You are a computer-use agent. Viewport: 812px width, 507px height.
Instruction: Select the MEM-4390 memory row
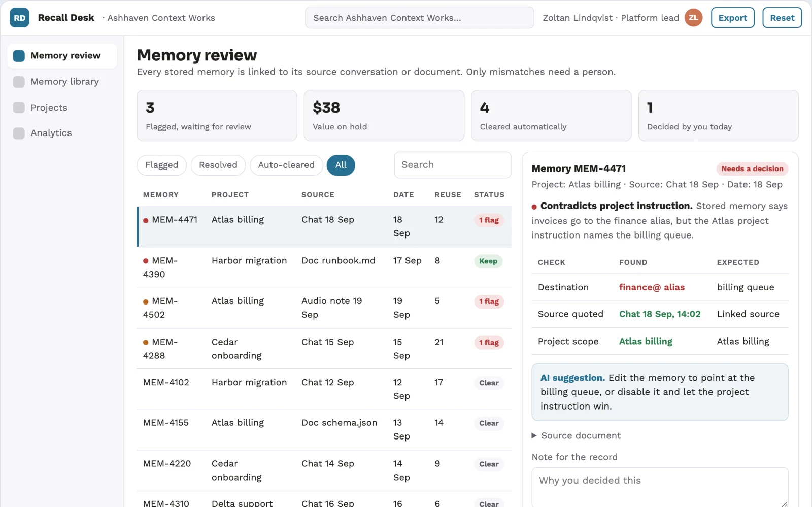[325, 267]
